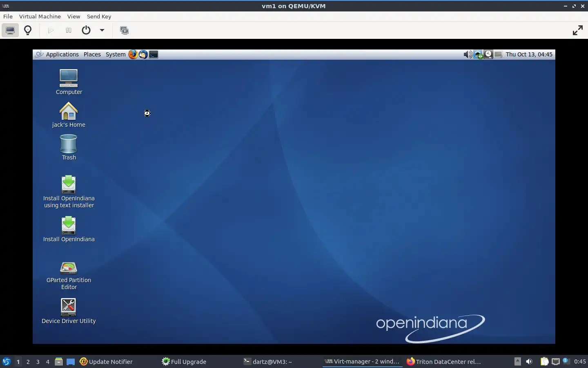
Task: Shut down the VM with power button
Action: point(86,30)
